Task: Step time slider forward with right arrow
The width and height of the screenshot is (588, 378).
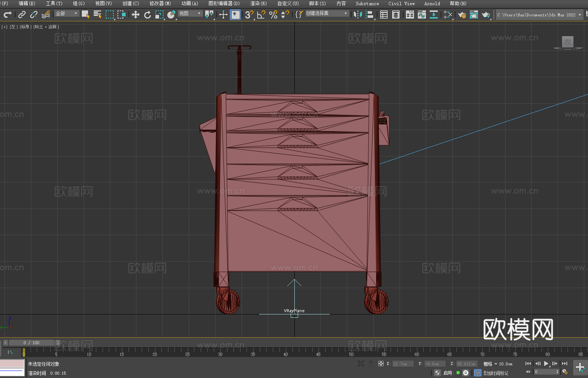Action: pyautogui.click(x=58, y=343)
